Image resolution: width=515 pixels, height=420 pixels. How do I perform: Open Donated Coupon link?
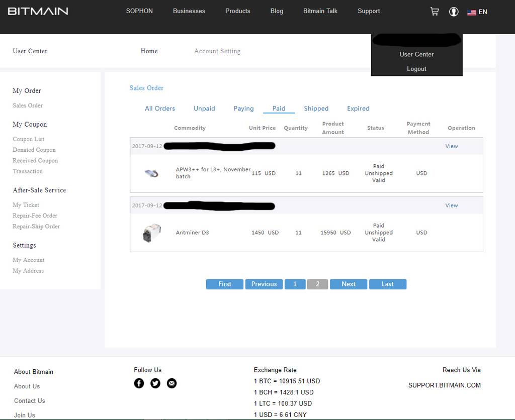point(34,150)
